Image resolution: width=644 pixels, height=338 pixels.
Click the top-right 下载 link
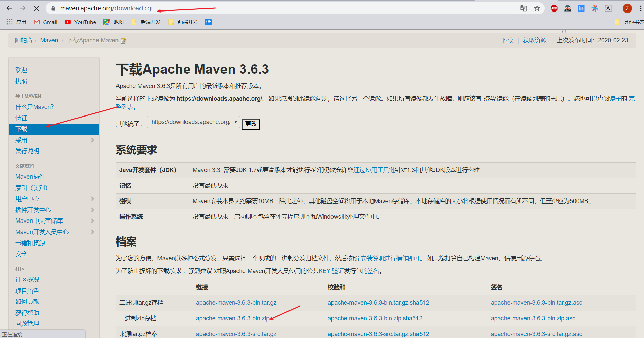tap(507, 40)
